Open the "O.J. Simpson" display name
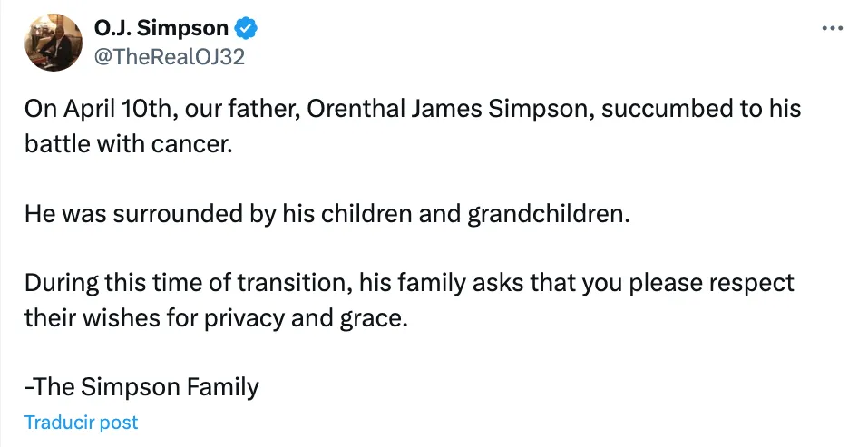The height and width of the screenshot is (447, 868). click(x=161, y=29)
